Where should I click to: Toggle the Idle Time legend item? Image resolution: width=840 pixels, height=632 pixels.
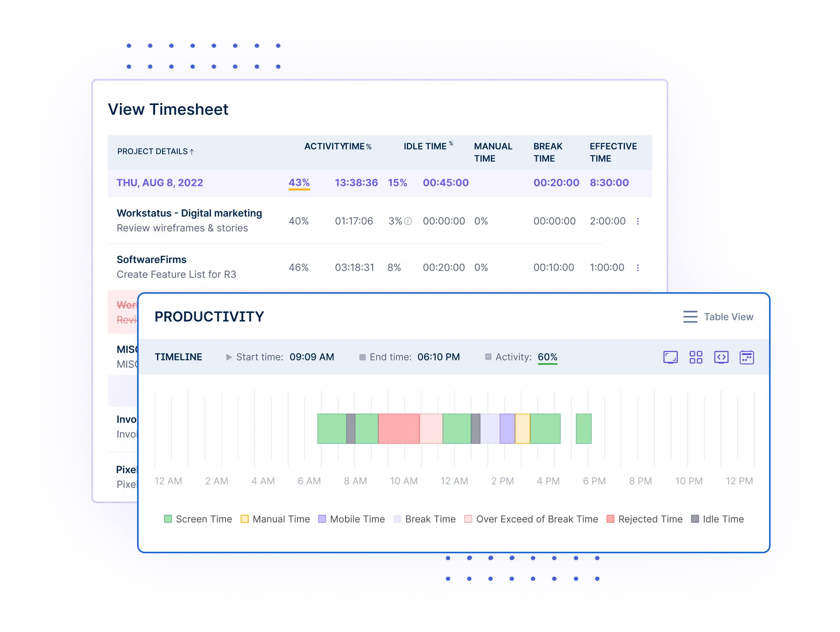725,519
